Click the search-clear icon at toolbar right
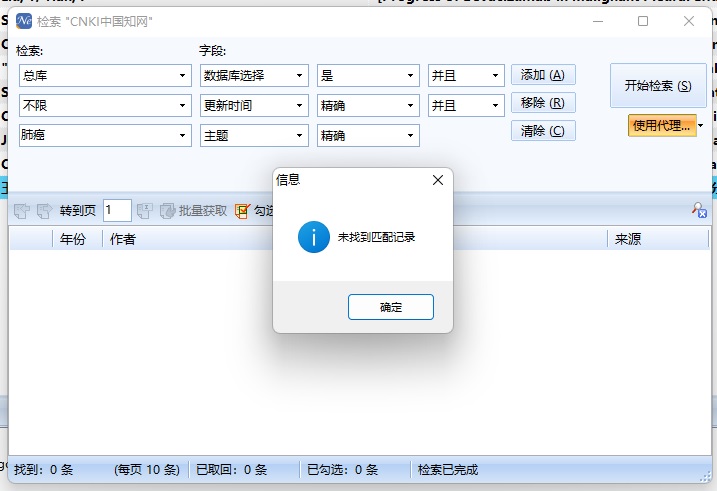The image size is (717, 491). click(x=699, y=210)
